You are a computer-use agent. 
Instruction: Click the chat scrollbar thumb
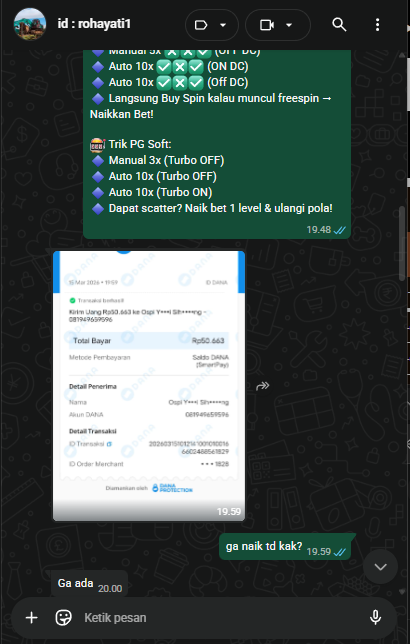pyautogui.click(x=402, y=242)
